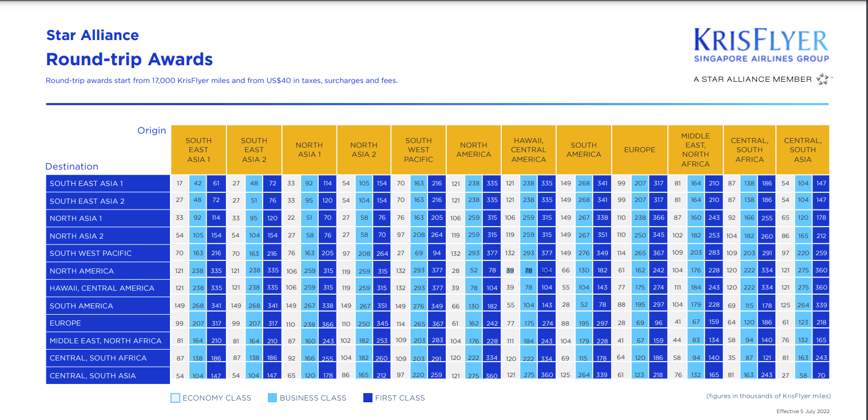Click the highlighted 39 cell in North America row
The image size is (868, 420).
[x=510, y=271]
